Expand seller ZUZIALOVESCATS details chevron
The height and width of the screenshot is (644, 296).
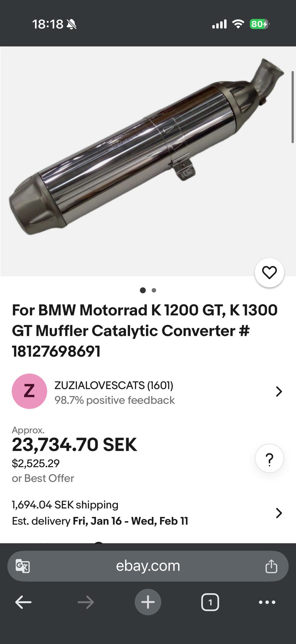pyautogui.click(x=279, y=391)
